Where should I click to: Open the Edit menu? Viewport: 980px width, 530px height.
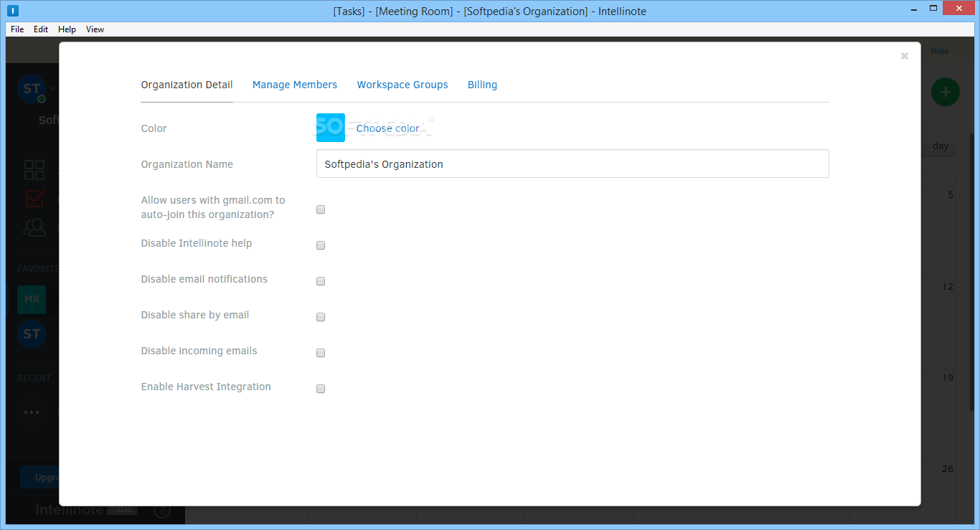tap(41, 29)
